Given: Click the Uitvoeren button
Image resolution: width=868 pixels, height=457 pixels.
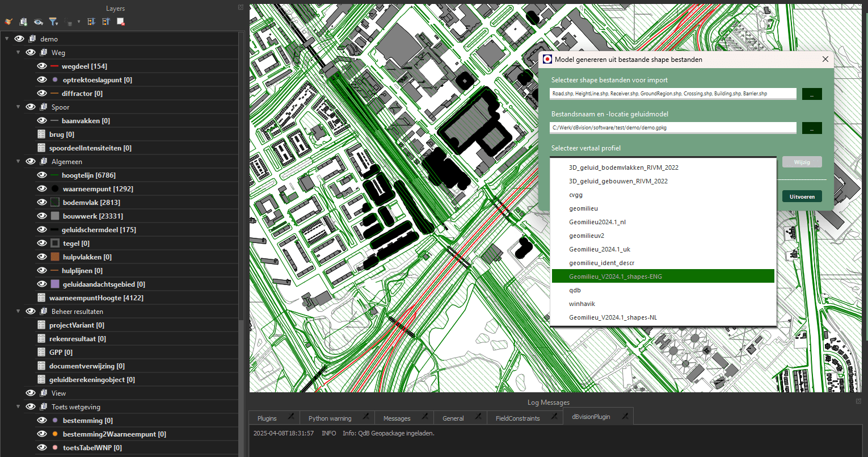Looking at the screenshot, I should 802,196.
